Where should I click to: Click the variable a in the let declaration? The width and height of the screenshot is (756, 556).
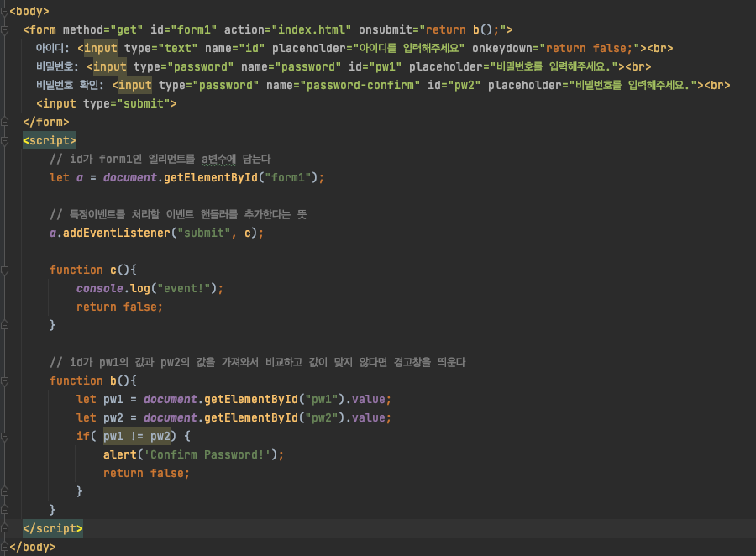pyautogui.click(x=80, y=177)
